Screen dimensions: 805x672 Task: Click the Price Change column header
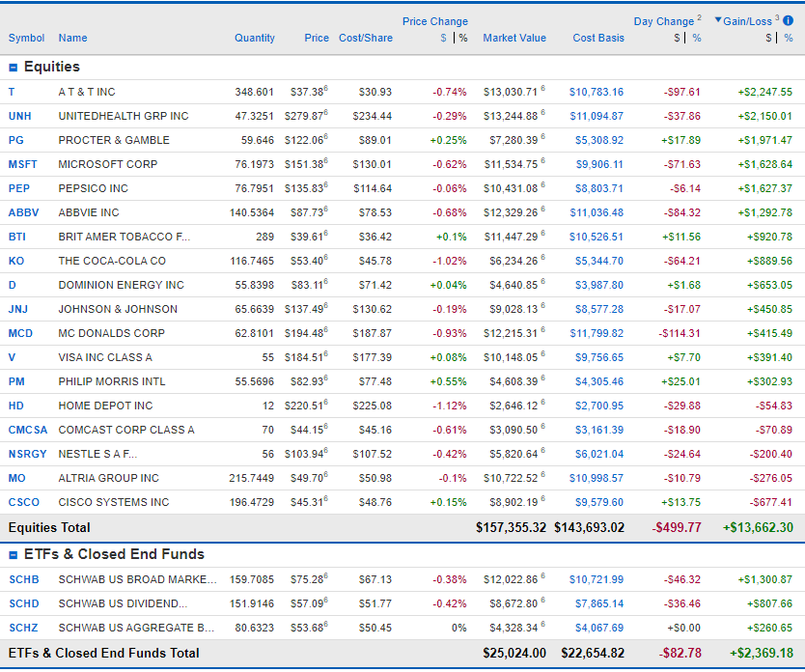coord(435,21)
